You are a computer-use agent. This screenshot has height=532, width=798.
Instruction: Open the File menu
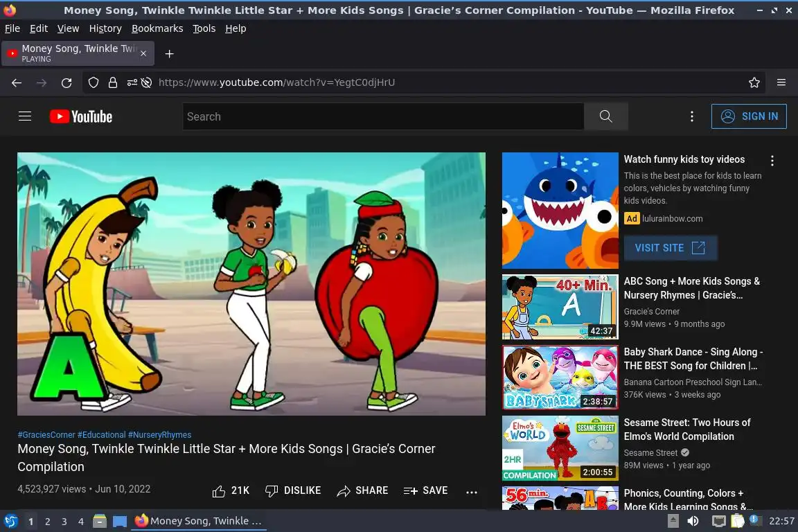pyautogui.click(x=12, y=28)
